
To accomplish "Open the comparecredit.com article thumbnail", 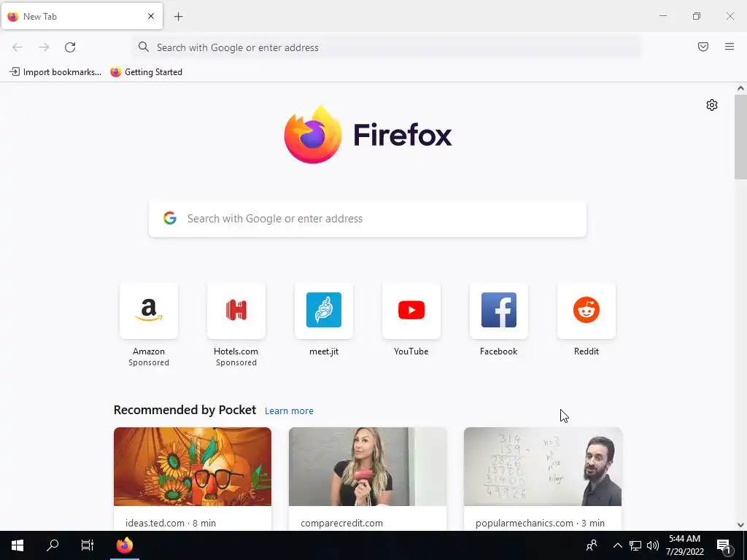I will 368,467.
